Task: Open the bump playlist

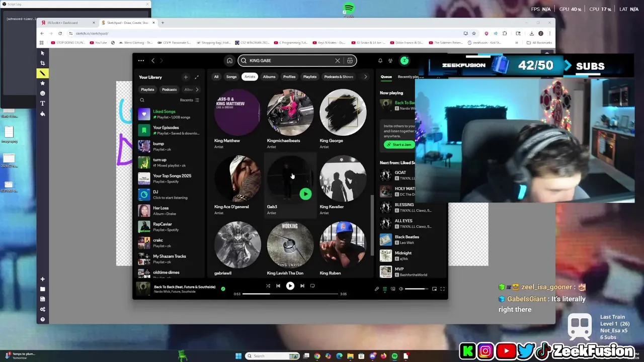Action: point(169,146)
